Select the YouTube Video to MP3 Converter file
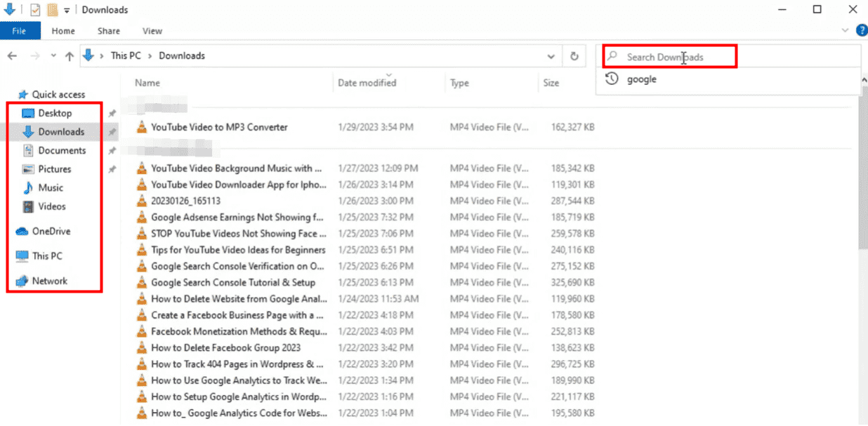 tap(219, 127)
